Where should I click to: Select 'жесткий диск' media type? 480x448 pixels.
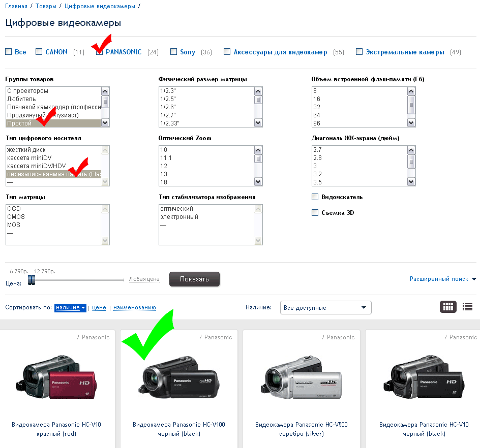click(x=53, y=149)
